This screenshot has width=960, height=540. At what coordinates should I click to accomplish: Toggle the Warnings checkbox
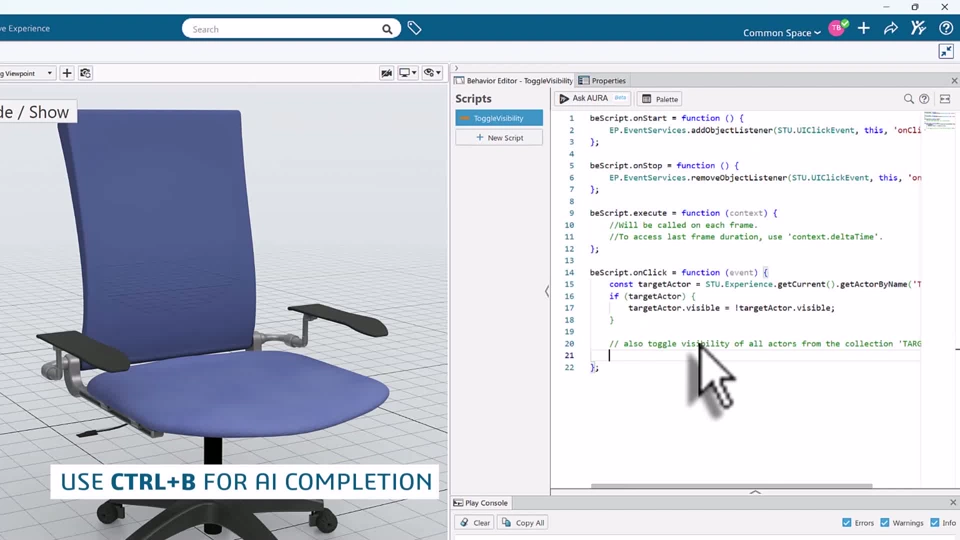[885, 522]
